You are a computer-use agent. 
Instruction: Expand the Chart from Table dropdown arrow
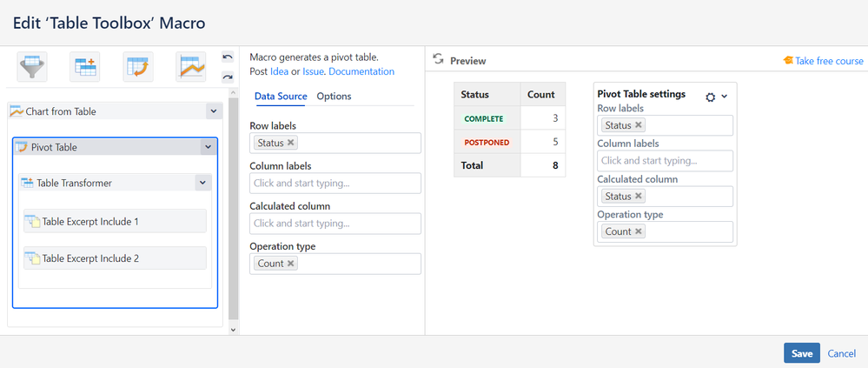213,111
